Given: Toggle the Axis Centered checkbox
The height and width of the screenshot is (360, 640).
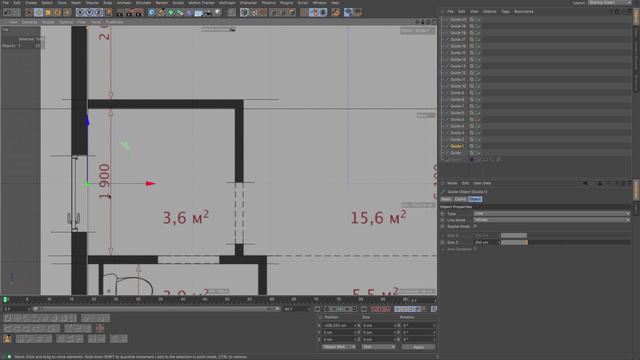Looking at the screenshot, I should (x=475, y=249).
